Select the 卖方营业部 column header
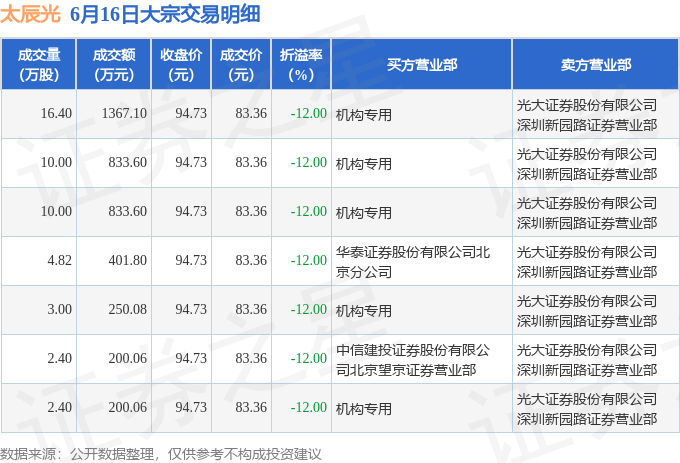680x463 pixels. [595, 65]
